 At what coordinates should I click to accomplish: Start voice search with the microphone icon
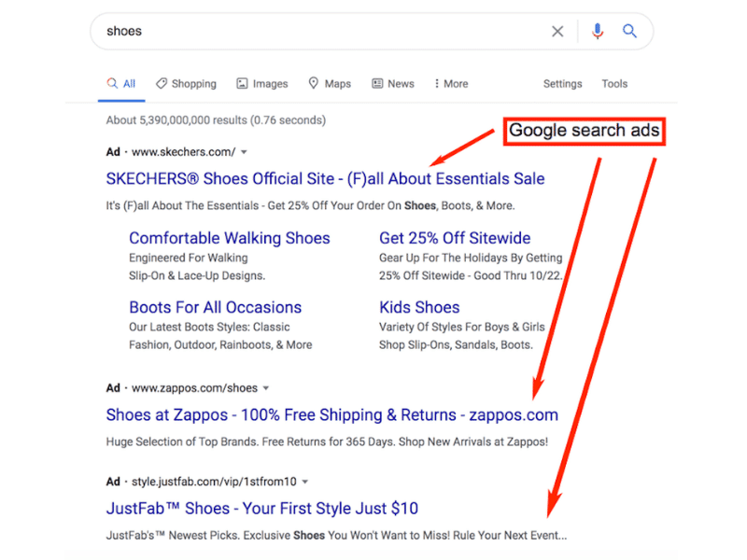tap(598, 32)
